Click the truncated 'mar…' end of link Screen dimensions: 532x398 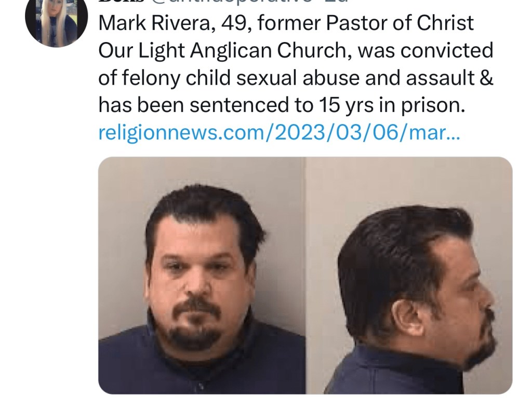point(435,133)
